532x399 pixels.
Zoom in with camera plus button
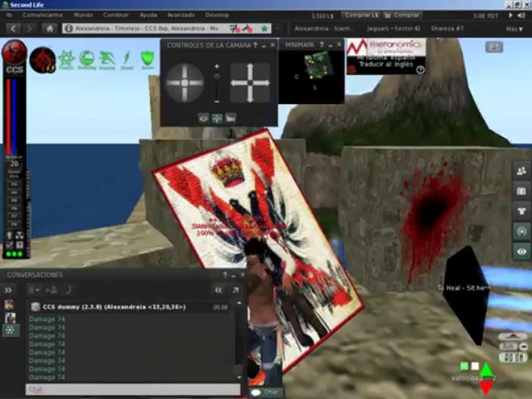(x=217, y=66)
